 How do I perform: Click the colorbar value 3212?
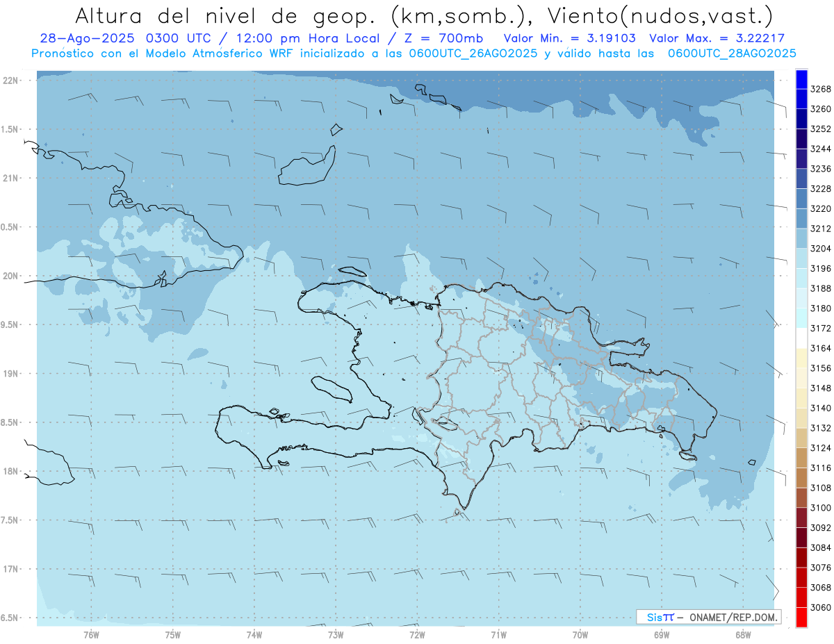tap(820, 229)
